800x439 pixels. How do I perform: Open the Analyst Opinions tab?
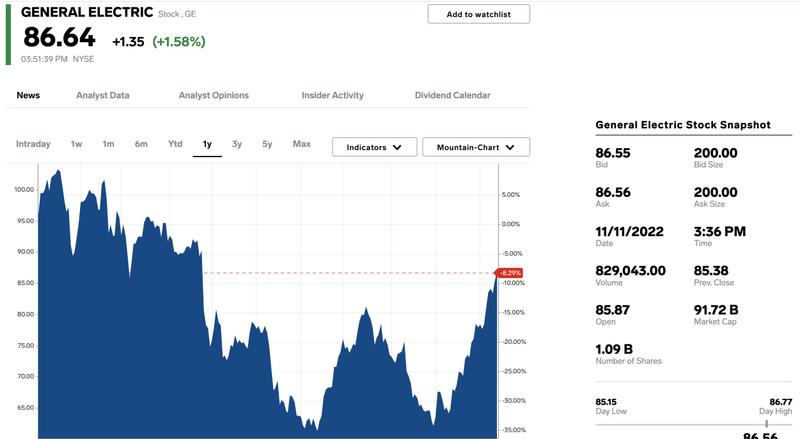(213, 95)
